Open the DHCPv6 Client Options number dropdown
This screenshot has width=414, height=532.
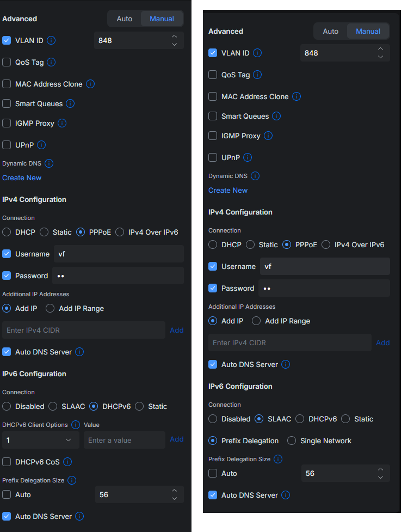point(39,440)
